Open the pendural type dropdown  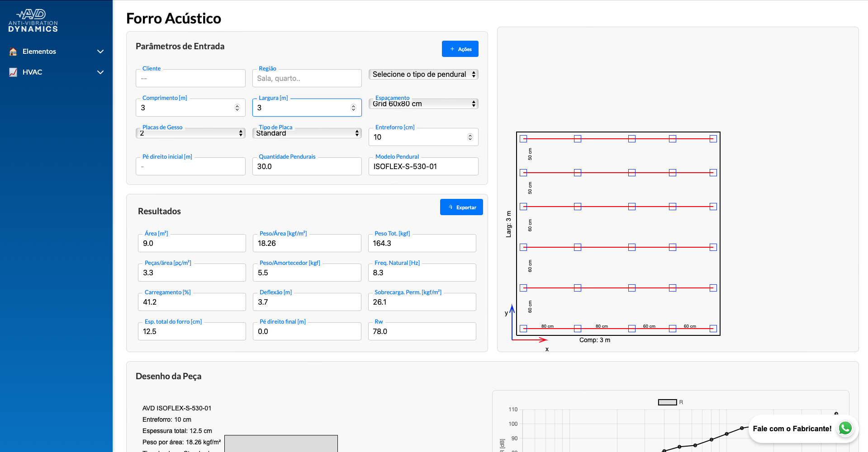click(423, 74)
